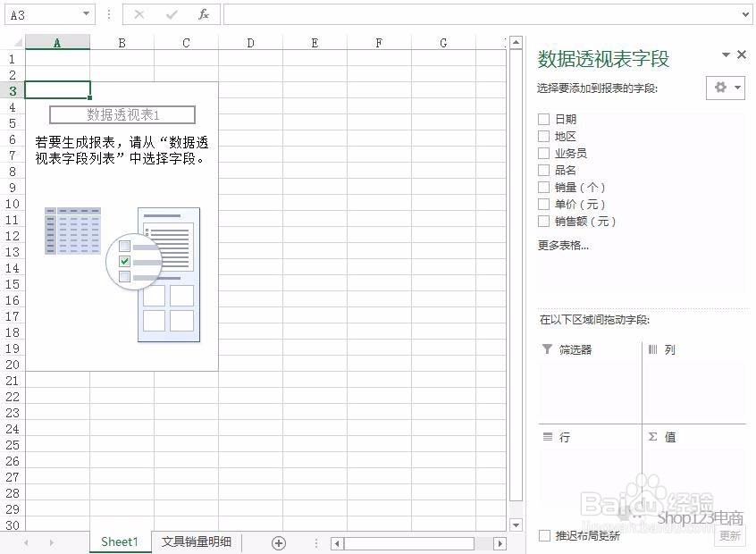Click the vertical scroll down arrow
Screen dimensions: 756x554
tap(516, 525)
